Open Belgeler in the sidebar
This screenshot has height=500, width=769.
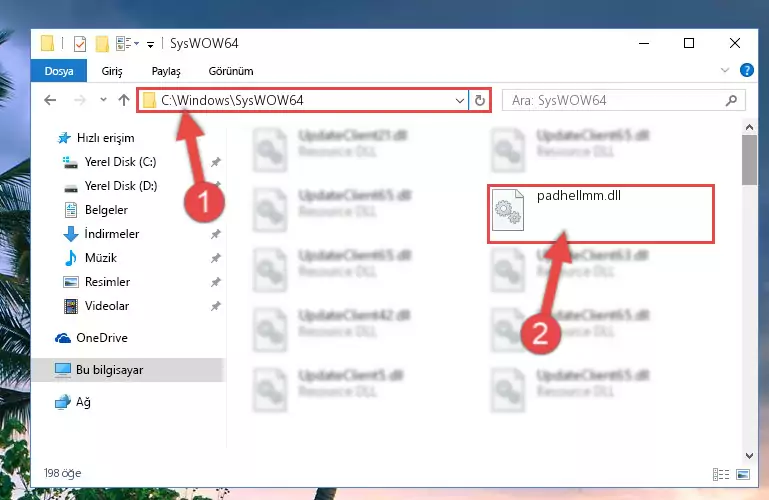(96, 210)
